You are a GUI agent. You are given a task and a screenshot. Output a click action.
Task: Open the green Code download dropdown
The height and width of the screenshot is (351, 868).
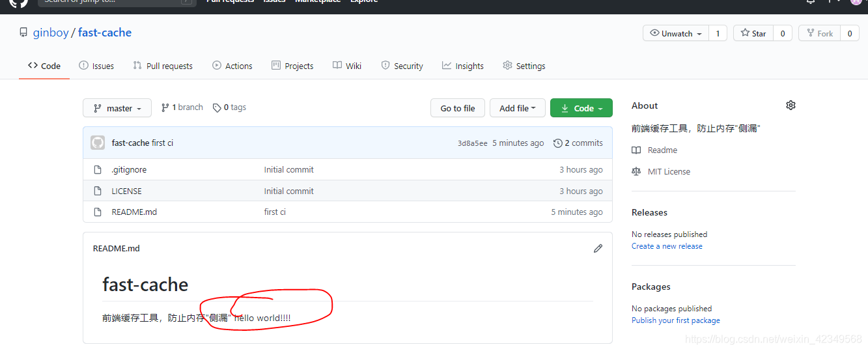(x=581, y=108)
